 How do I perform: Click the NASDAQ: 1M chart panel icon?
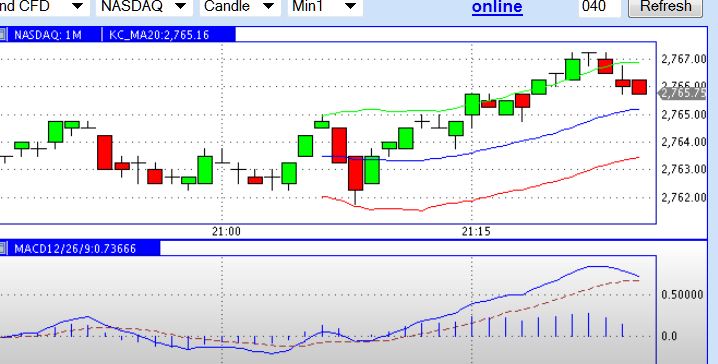point(3,34)
